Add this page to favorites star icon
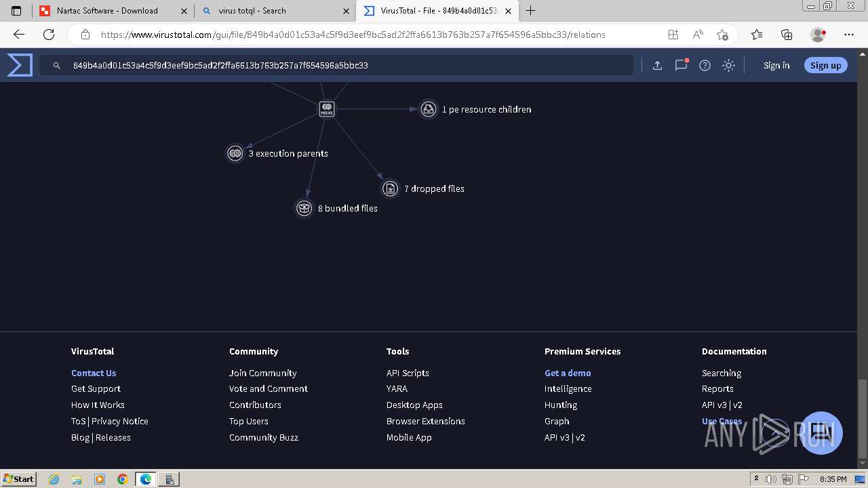This screenshot has width=868, height=488. pyautogui.click(x=722, y=35)
